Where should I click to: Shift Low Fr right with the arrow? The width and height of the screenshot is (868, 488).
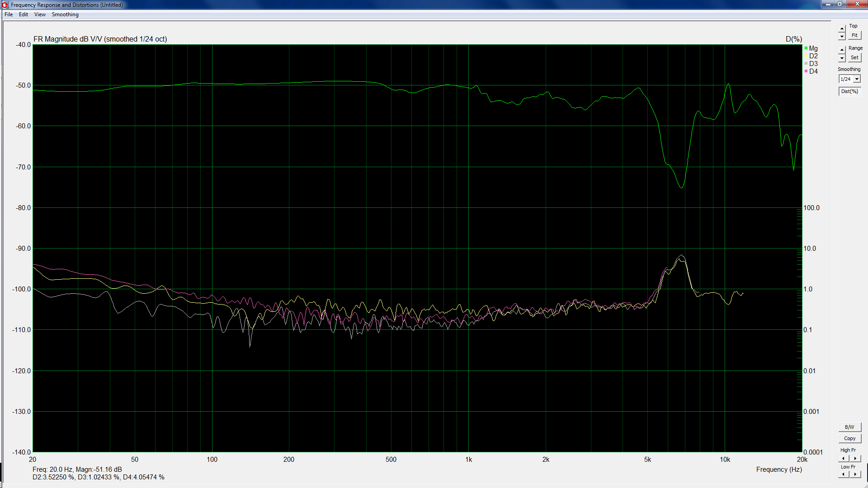[x=855, y=474]
